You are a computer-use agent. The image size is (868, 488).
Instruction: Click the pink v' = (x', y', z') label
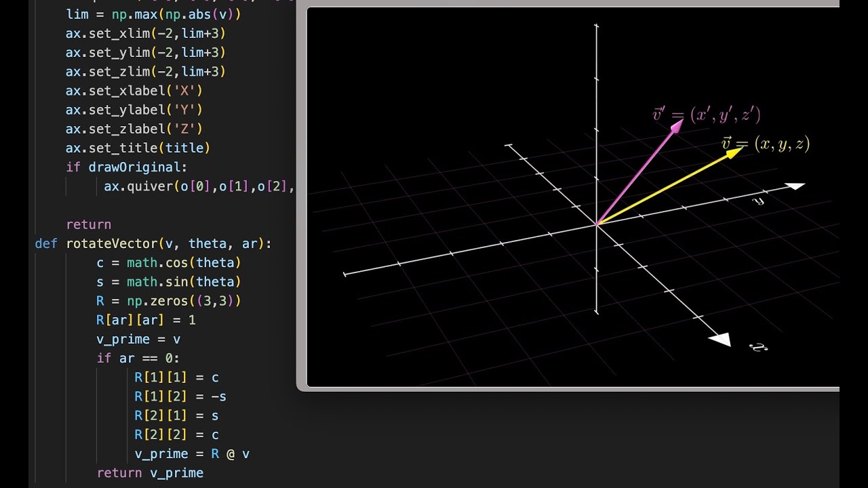click(x=707, y=115)
